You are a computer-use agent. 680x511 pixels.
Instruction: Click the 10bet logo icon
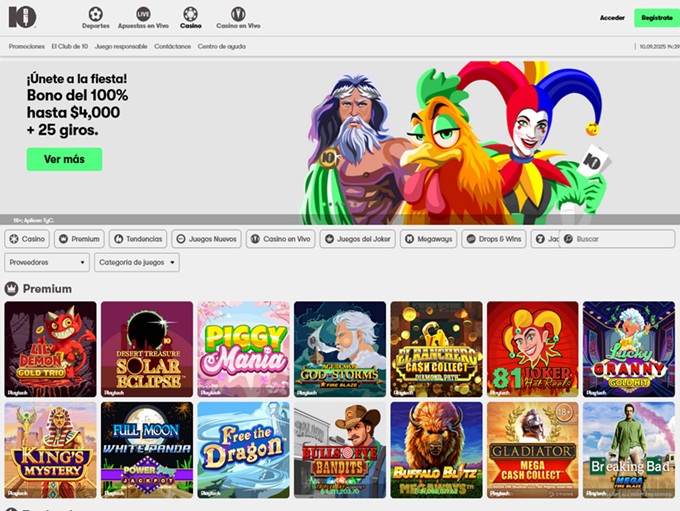[22, 17]
